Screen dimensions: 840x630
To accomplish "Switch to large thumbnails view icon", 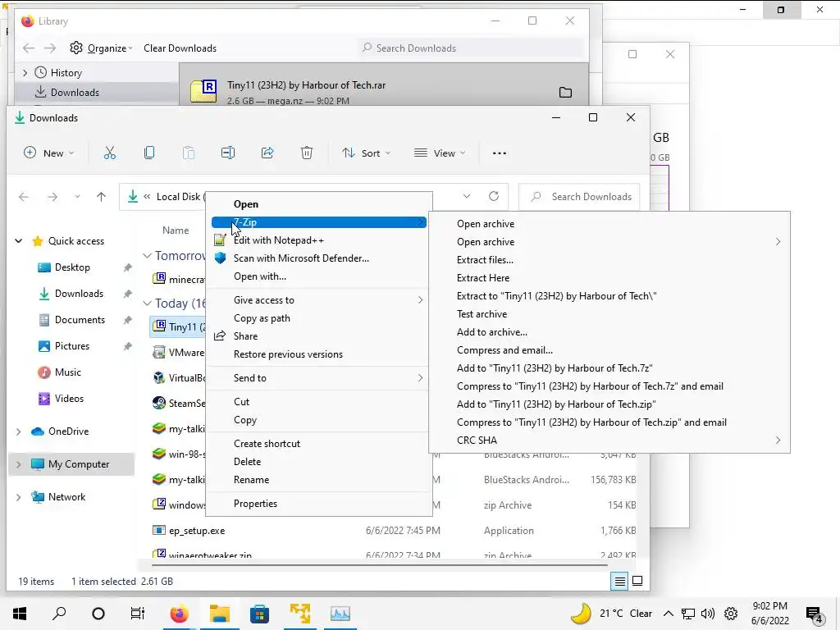I will [x=637, y=582].
